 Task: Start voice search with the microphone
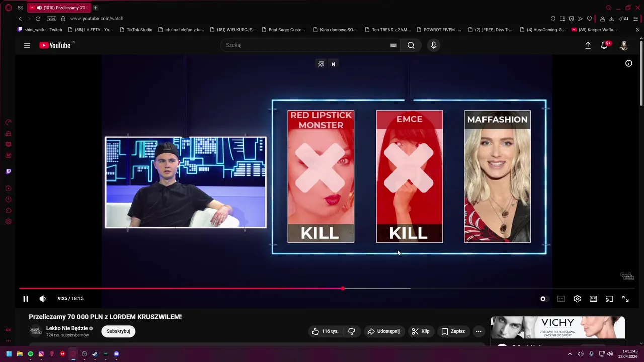point(434,45)
